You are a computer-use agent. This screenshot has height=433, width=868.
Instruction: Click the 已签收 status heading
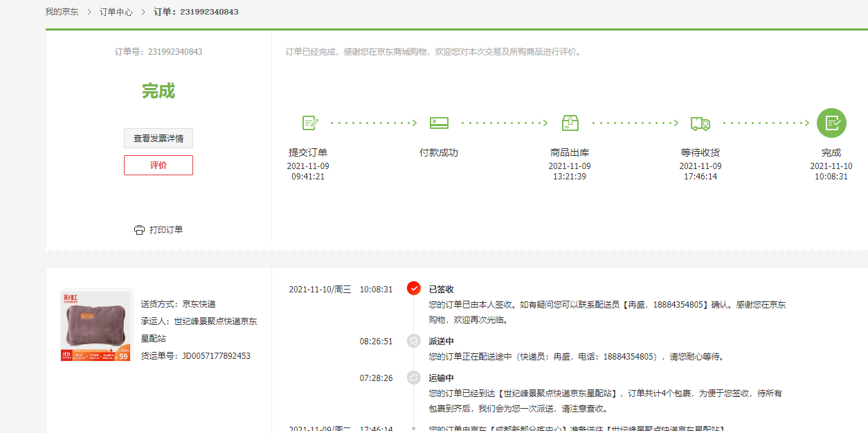(442, 289)
